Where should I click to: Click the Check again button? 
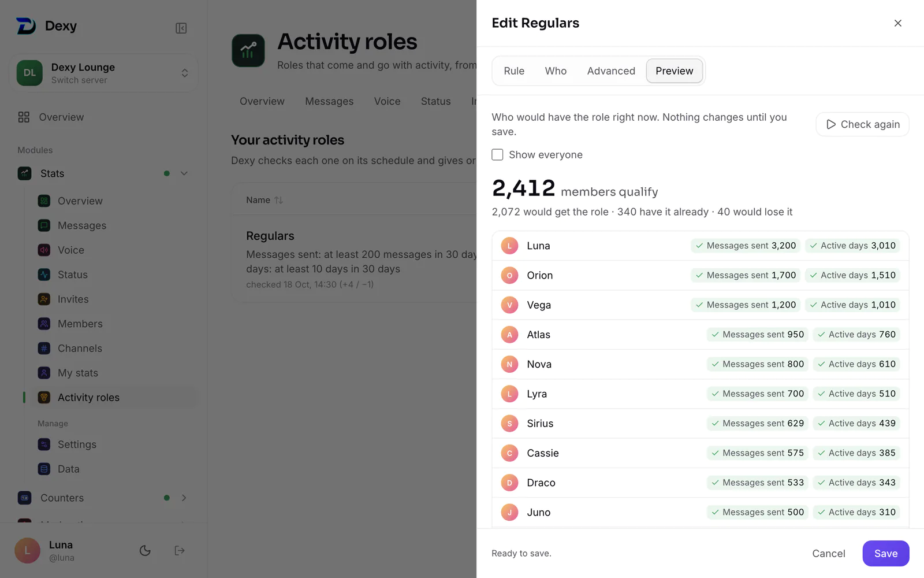(x=862, y=124)
